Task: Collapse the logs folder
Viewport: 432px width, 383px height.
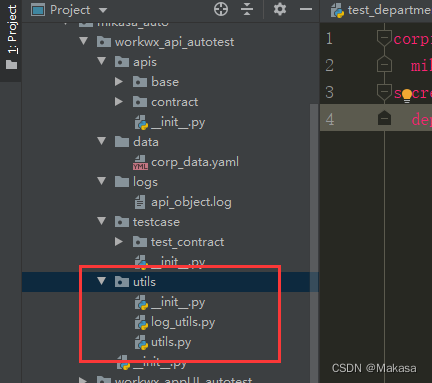Action: (102, 181)
